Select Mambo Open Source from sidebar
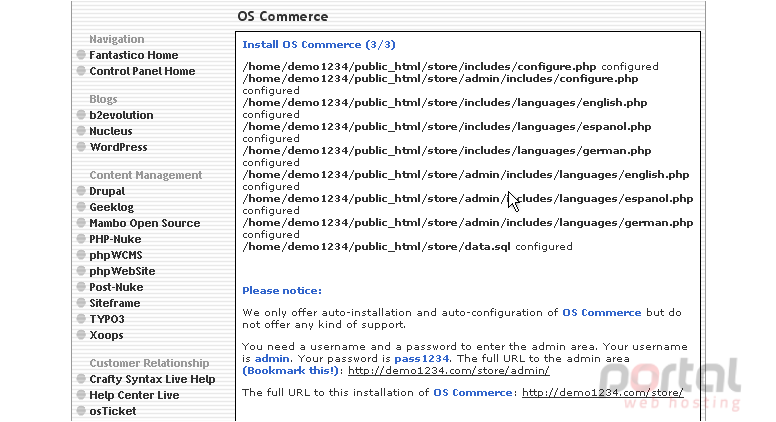Viewport: 776px width, 422px height. pos(145,223)
